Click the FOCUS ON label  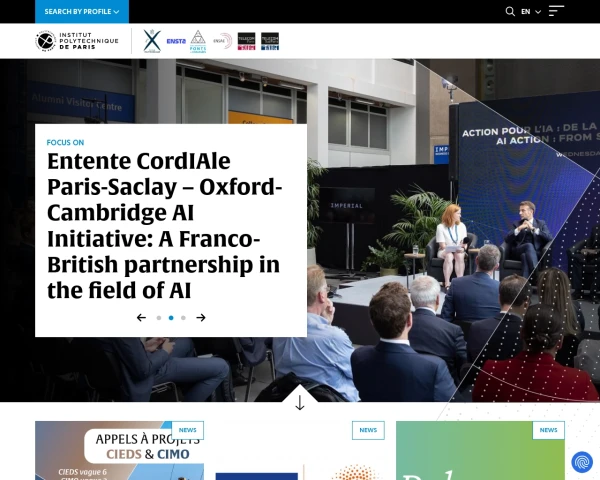(x=65, y=142)
